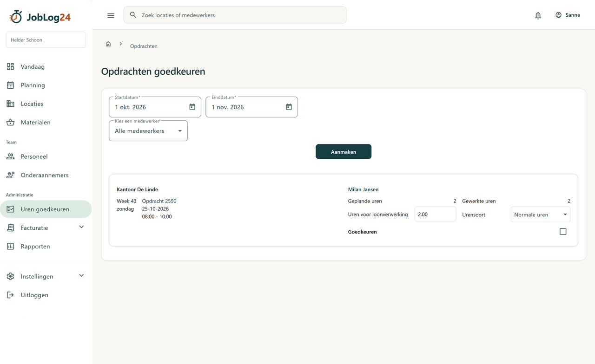The height and width of the screenshot is (364, 595).
Task: Open the Milan Jansen employee link
Action: 363,189
